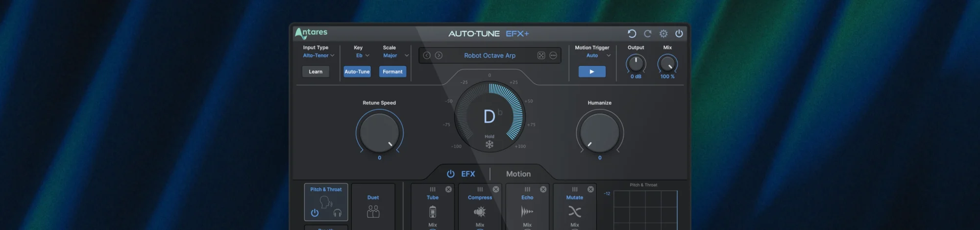Click the Mutate label
This screenshot has height=230, width=980.
(575, 198)
